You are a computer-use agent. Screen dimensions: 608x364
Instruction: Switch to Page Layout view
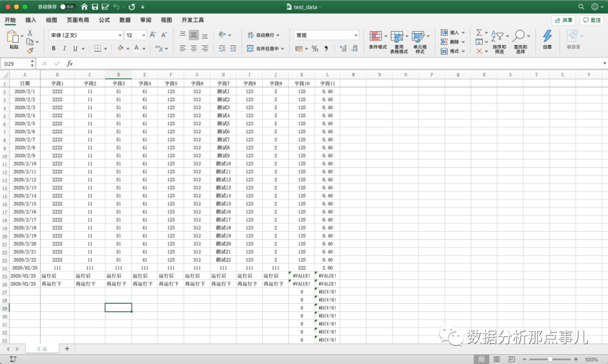click(497, 359)
